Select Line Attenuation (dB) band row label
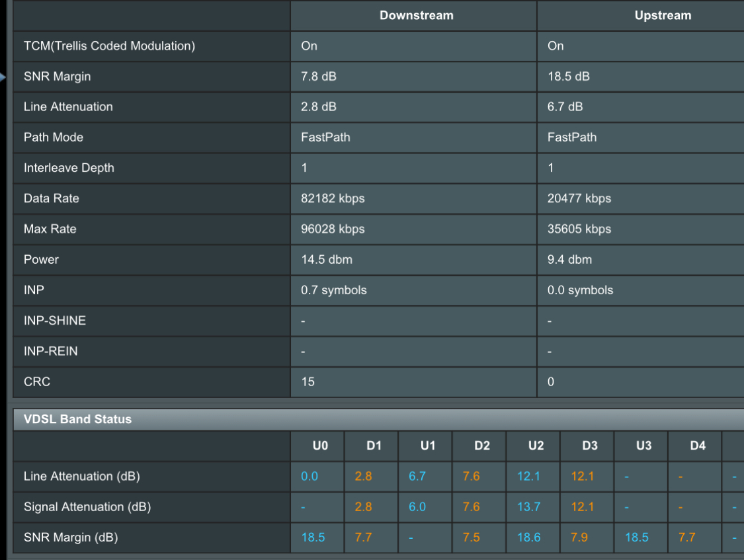 tap(81, 477)
